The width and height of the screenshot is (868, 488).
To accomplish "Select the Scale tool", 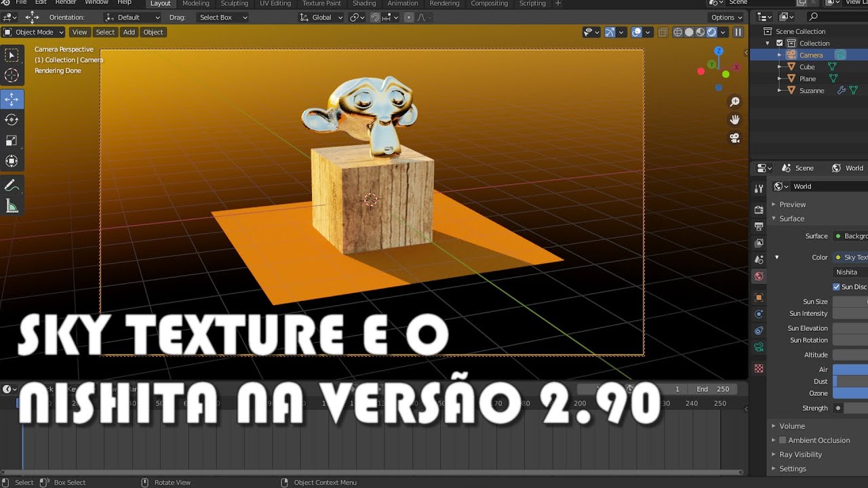I will [12, 140].
